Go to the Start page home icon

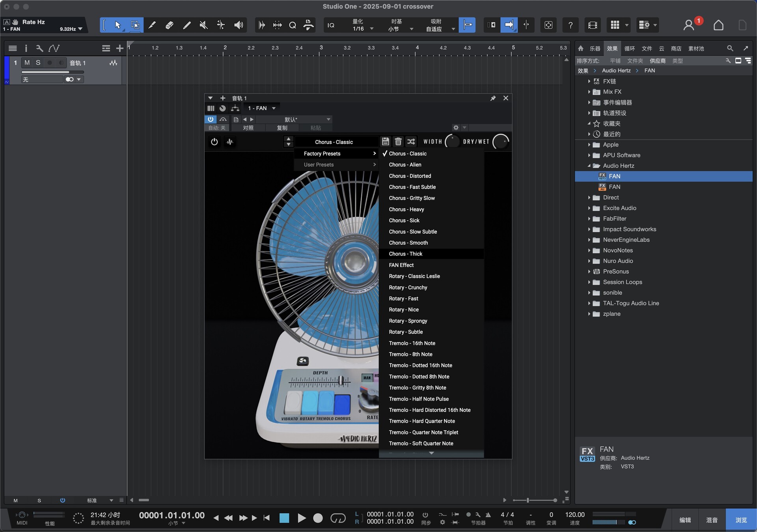click(718, 25)
